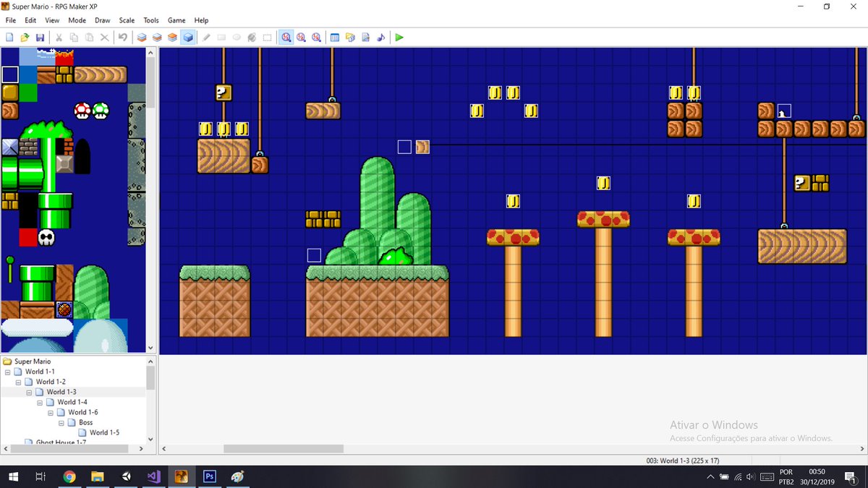Image resolution: width=868 pixels, height=488 pixels.
Task: Create a new project with toolbar icon
Action: pyautogui.click(x=10, y=37)
